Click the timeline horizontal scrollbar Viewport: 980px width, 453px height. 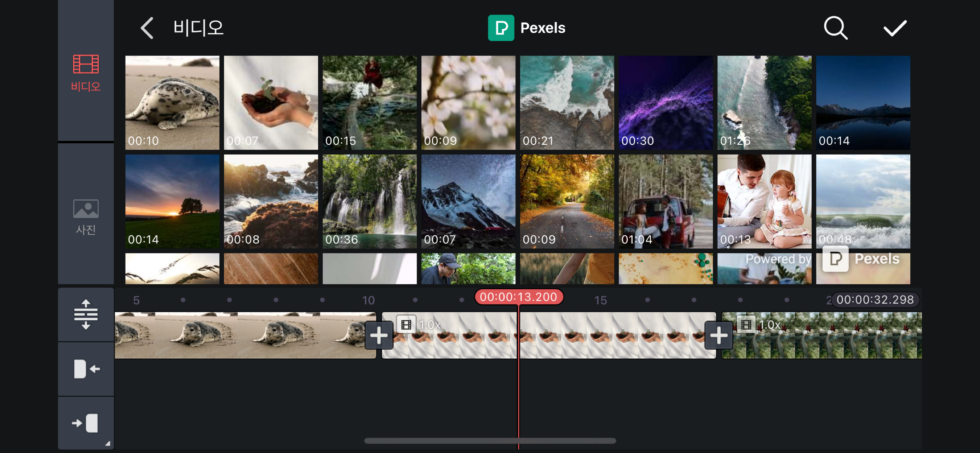pos(490,441)
